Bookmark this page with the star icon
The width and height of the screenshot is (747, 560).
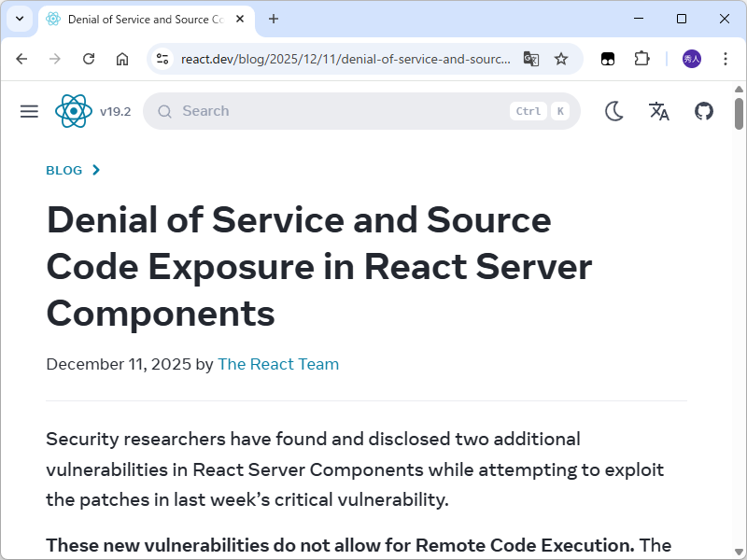561,58
